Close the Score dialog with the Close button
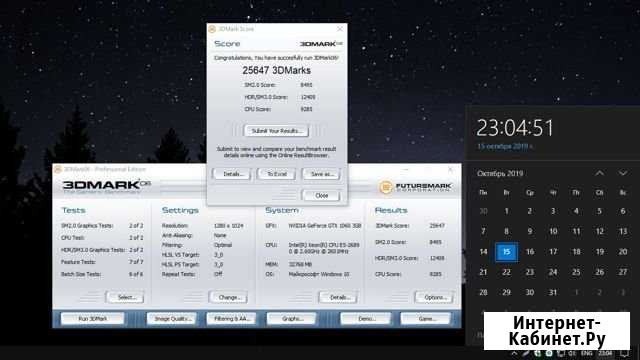Viewport: 640px width, 360px height. coord(321,196)
